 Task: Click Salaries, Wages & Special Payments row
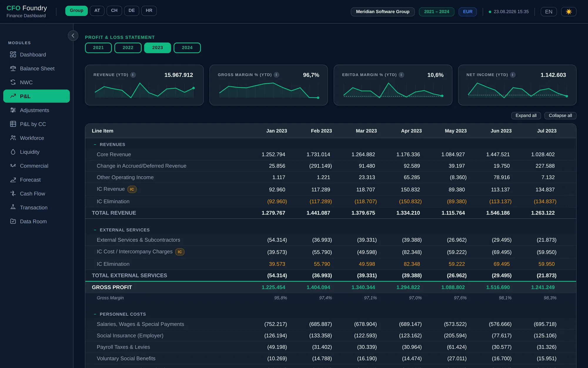330,324
